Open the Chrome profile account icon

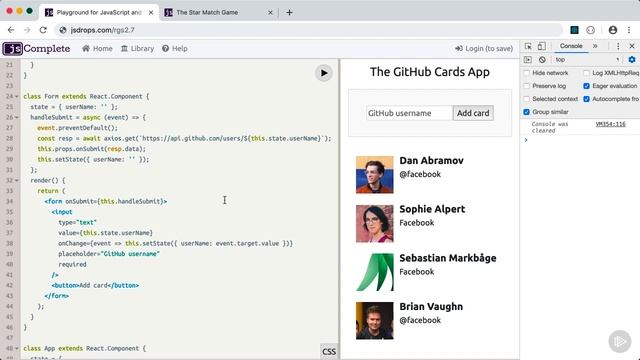point(613,30)
